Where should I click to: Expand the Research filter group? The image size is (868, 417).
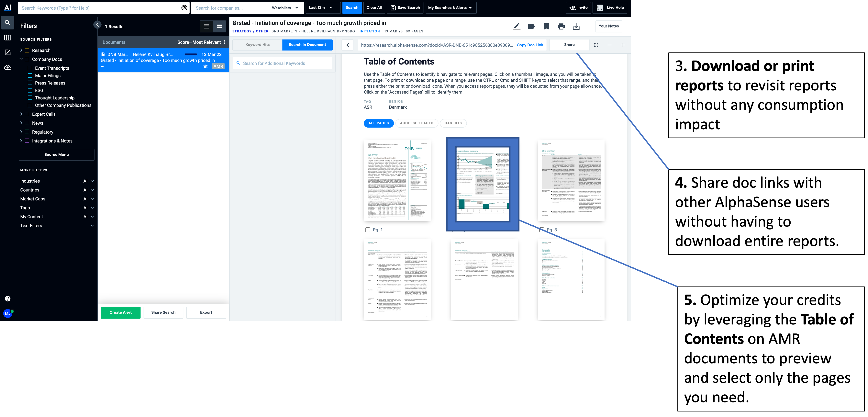[21, 50]
